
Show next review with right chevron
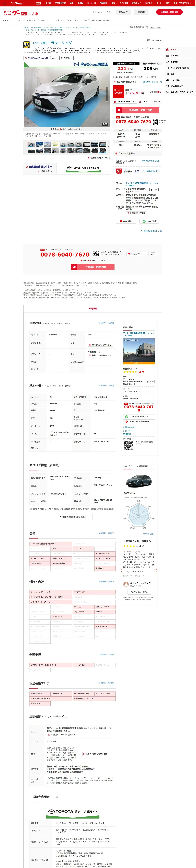(156, 571)
